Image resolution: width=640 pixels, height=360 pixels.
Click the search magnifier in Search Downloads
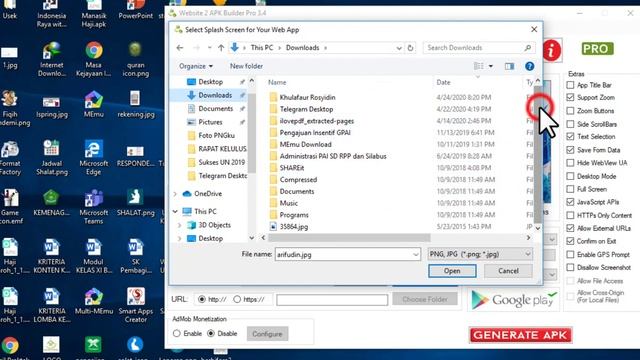tap(527, 48)
